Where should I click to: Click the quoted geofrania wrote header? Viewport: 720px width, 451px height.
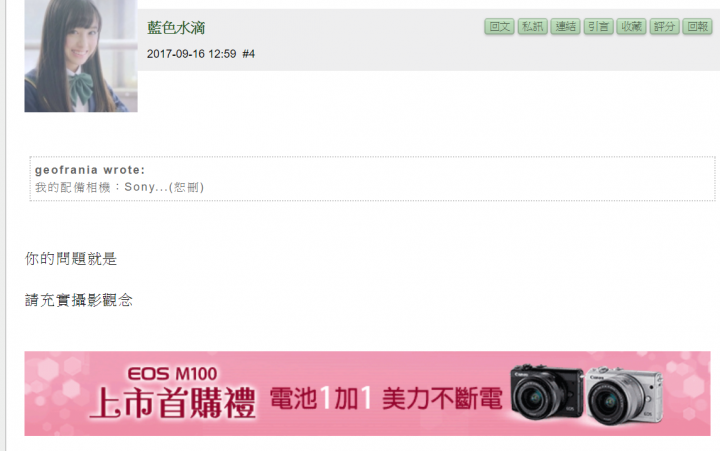(x=90, y=170)
